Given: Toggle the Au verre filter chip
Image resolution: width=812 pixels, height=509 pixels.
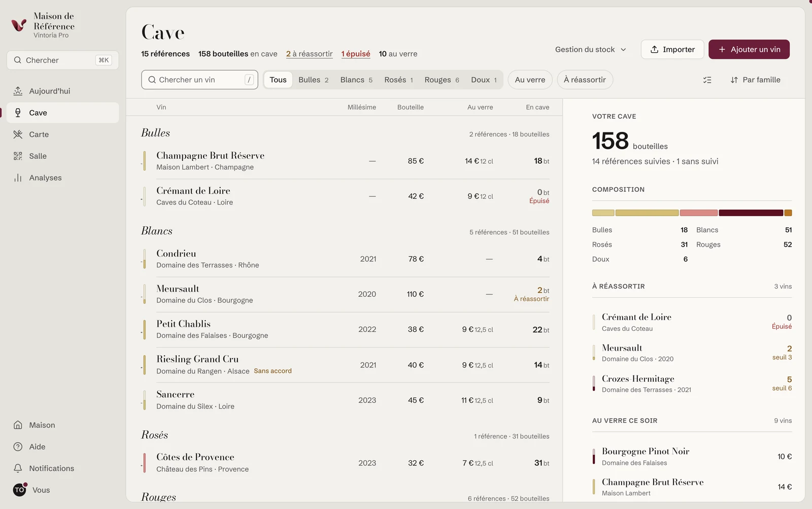Looking at the screenshot, I should [530, 80].
